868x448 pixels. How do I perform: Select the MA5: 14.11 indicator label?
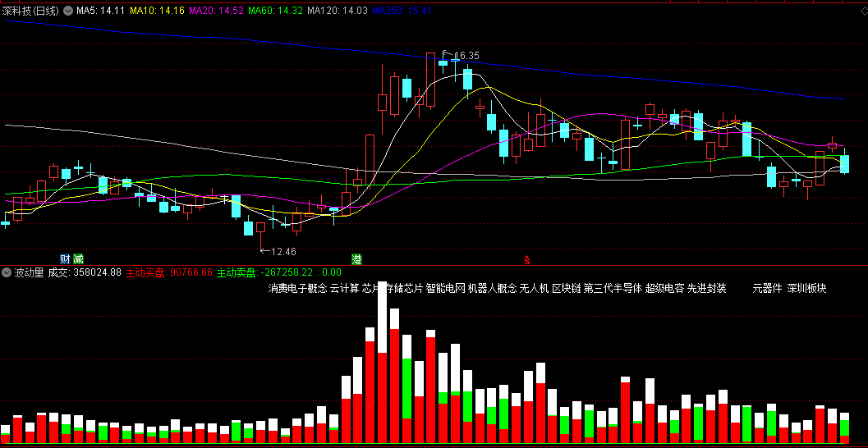101,11
